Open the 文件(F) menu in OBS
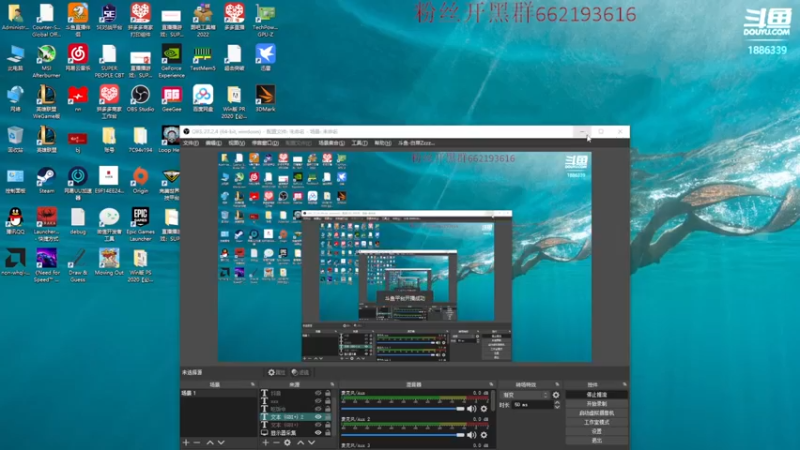The height and width of the screenshot is (450, 800). (x=190, y=143)
